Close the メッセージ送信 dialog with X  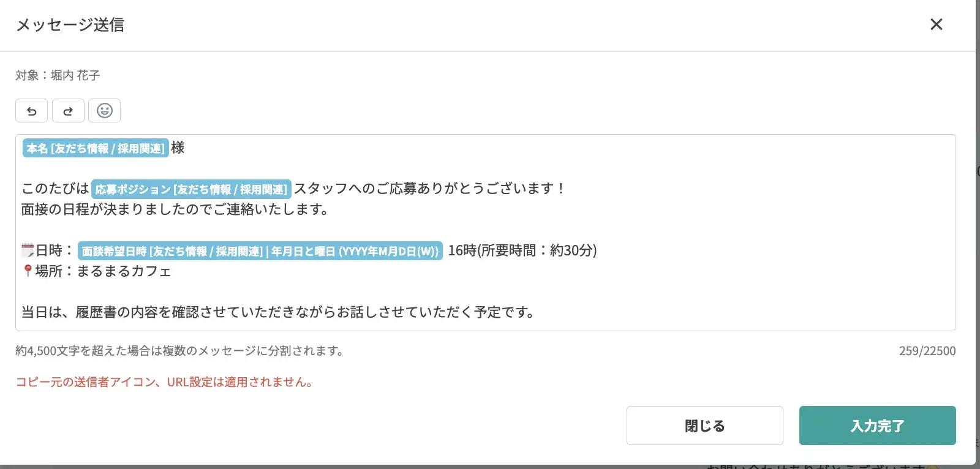(x=936, y=24)
